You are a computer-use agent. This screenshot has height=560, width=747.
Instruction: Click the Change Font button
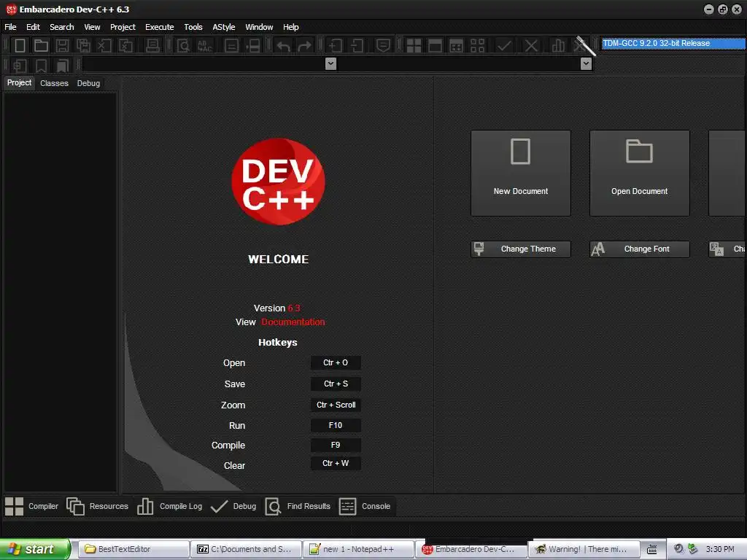tap(639, 249)
